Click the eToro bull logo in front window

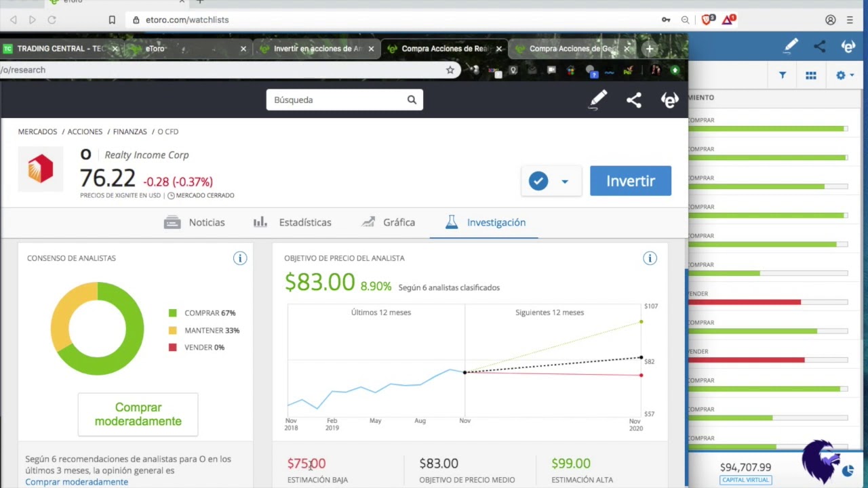pyautogui.click(x=669, y=100)
